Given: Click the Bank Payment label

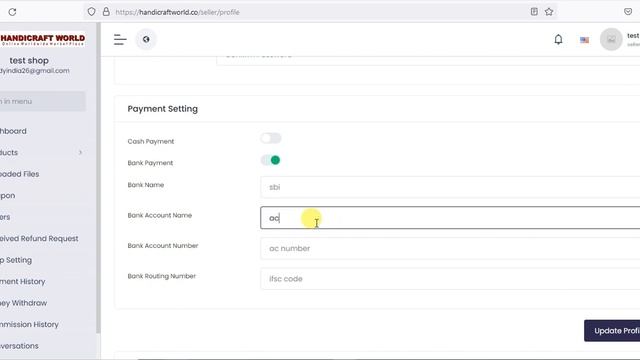Looking at the screenshot, I should coord(150,163).
